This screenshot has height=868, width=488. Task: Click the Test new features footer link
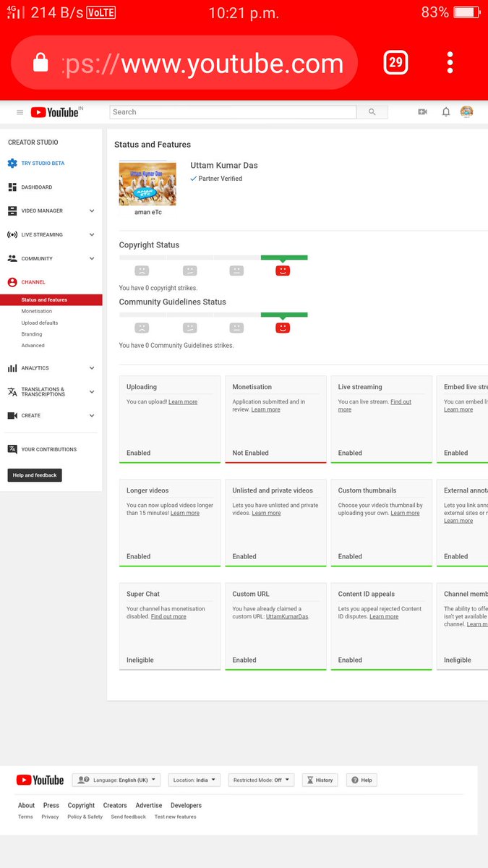coord(176,817)
